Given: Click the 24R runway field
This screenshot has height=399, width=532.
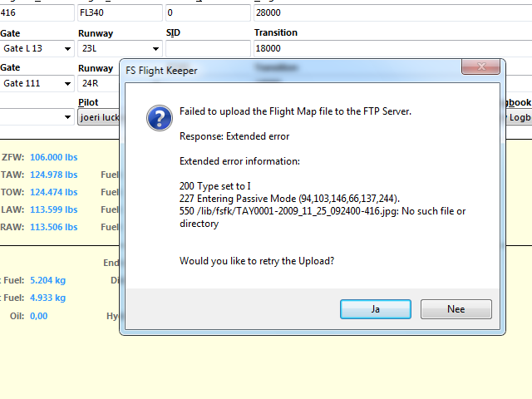Looking at the screenshot, I should point(98,83).
